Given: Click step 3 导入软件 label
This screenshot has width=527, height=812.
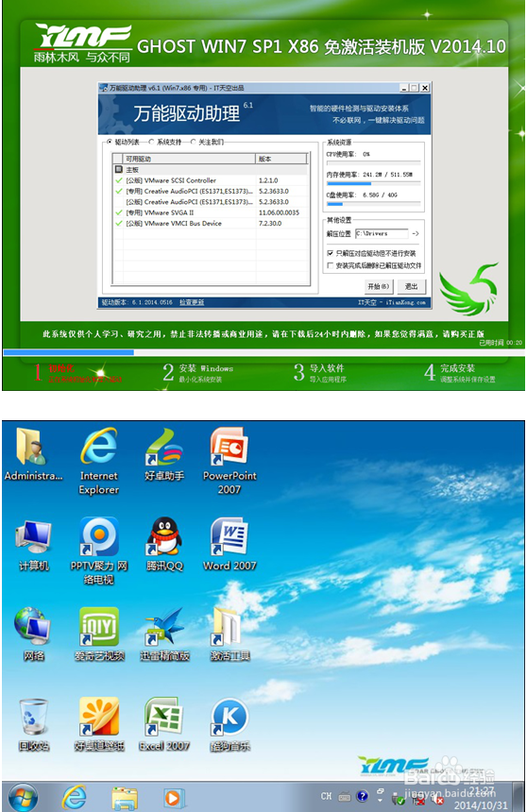Looking at the screenshot, I should point(327,368).
